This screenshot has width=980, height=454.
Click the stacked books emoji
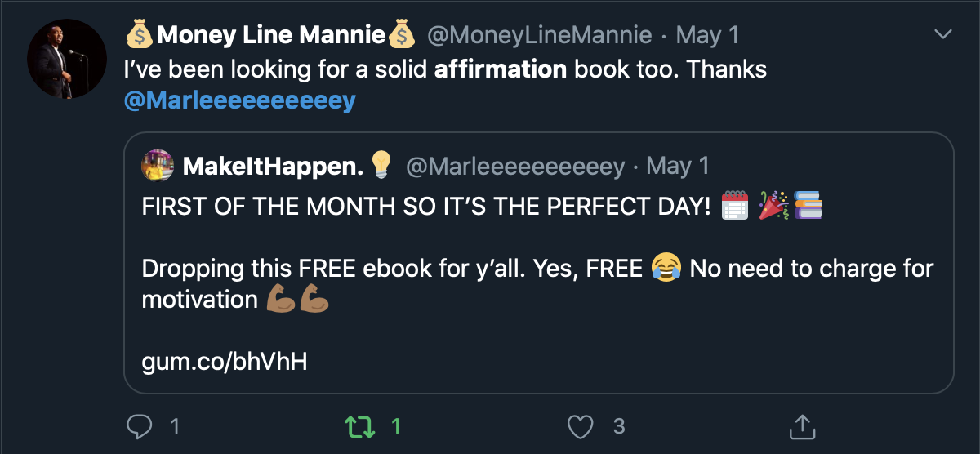[x=807, y=207]
